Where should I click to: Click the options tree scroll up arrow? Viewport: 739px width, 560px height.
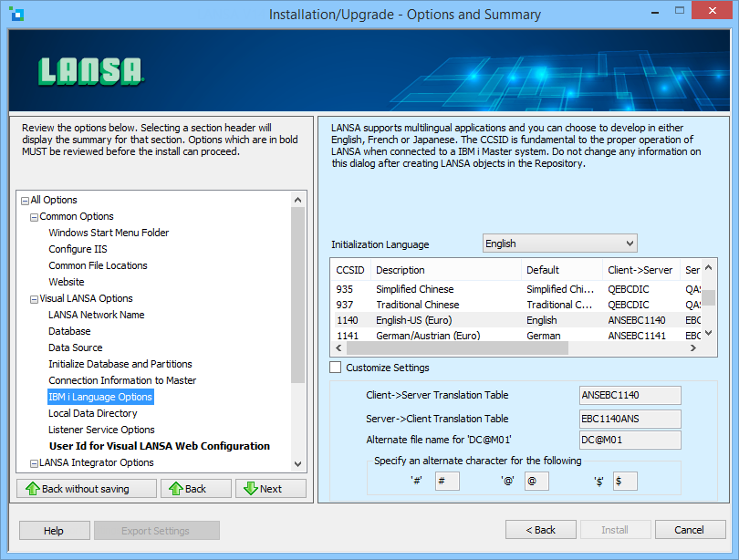pyautogui.click(x=297, y=200)
